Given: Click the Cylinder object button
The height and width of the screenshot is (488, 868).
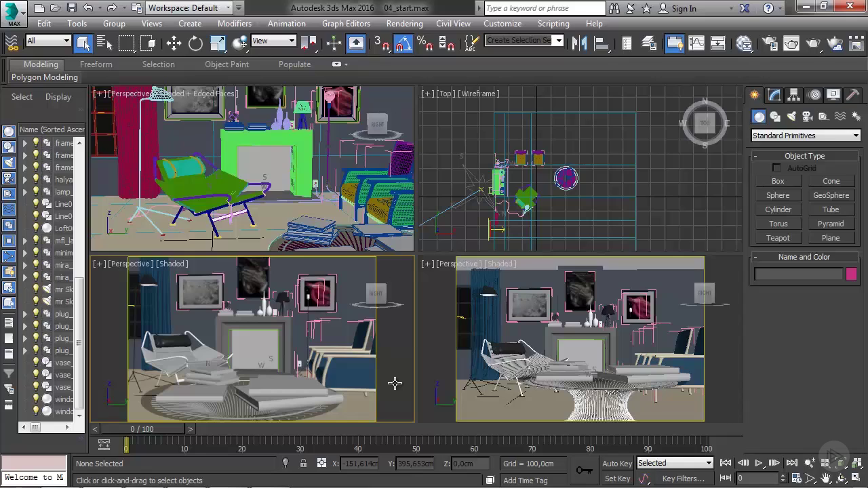Looking at the screenshot, I should click(x=778, y=209).
